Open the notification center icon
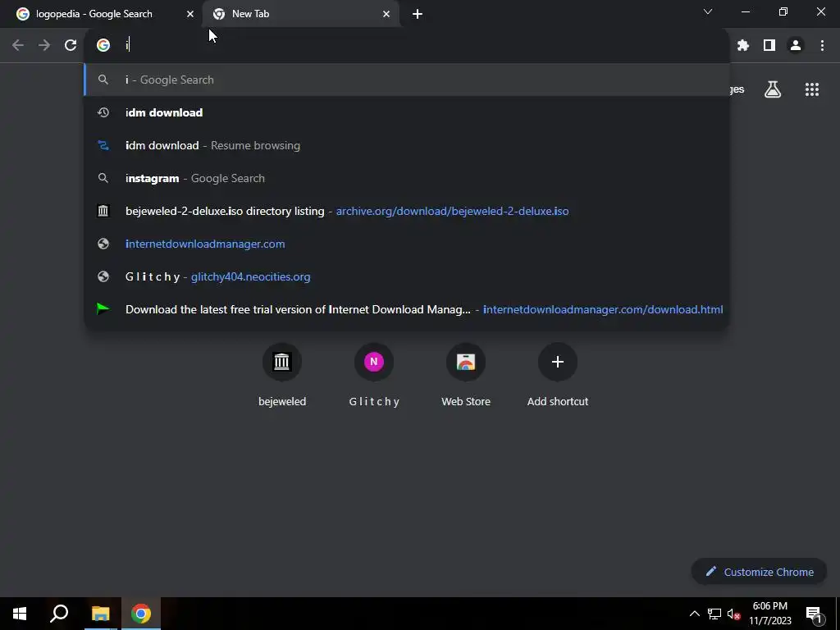 [814, 614]
